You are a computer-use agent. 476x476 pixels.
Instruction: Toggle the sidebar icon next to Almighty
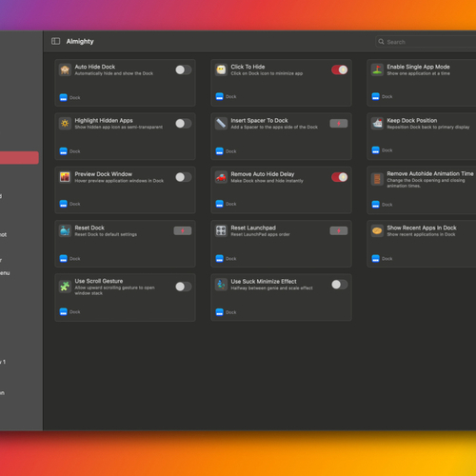56,41
